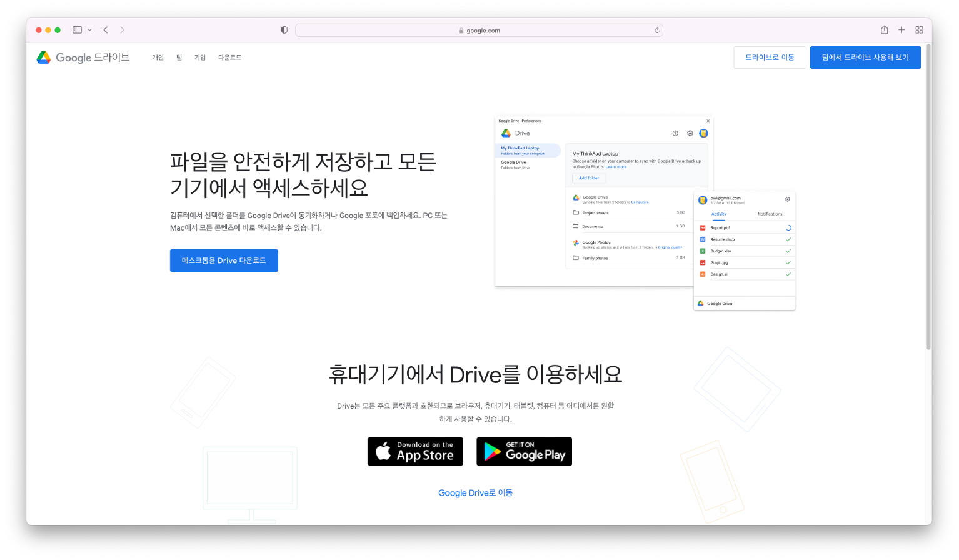Add a new tab with the plus icon
This screenshot has height=560, width=959.
pos(901,30)
